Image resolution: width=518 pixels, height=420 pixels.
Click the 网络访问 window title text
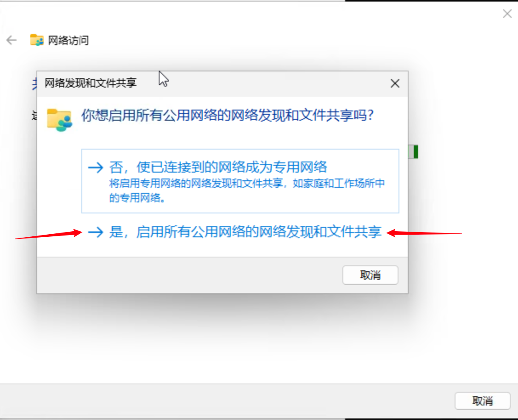68,40
